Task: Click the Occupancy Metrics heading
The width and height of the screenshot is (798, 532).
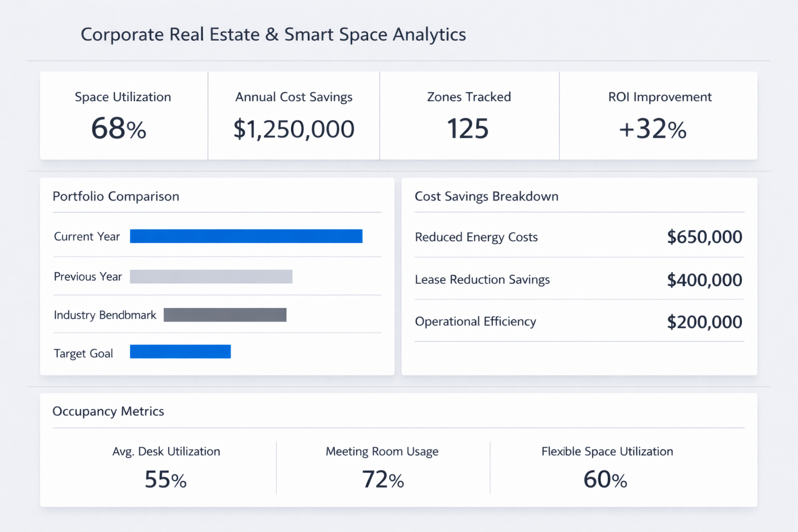Action: pos(108,411)
